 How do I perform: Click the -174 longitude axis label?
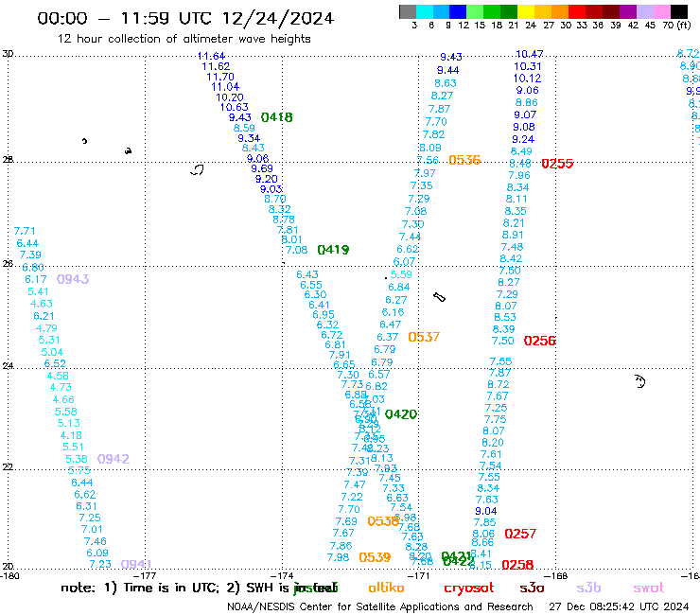tap(282, 575)
